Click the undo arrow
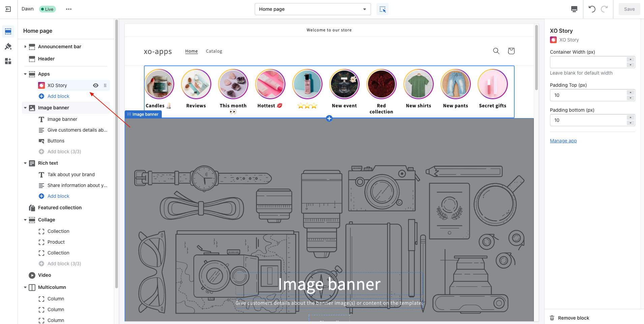 click(x=592, y=9)
